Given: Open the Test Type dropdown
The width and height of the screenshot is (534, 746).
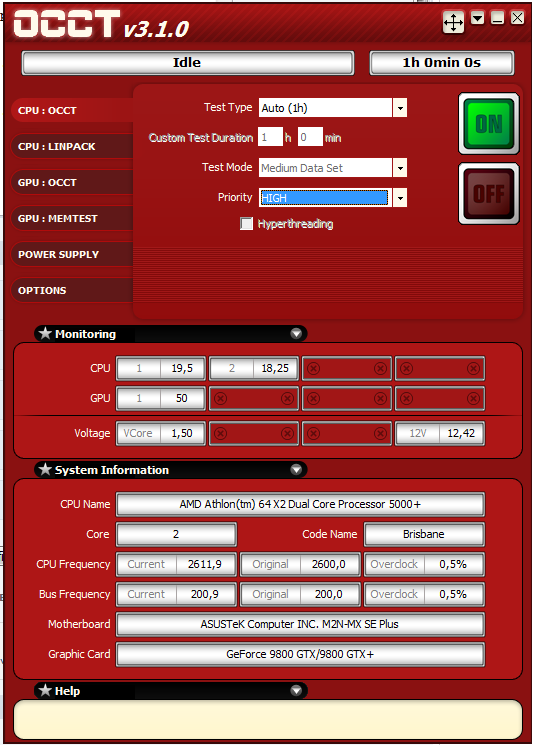Looking at the screenshot, I should point(400,108).
